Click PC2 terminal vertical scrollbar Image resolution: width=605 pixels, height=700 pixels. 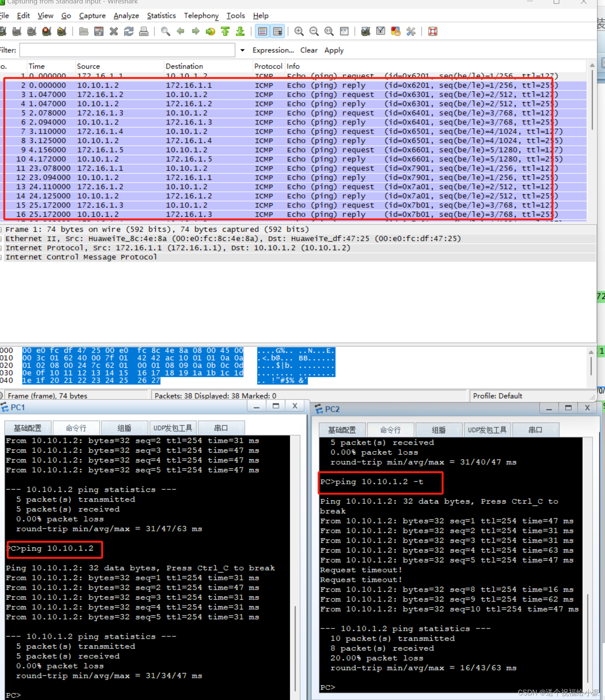[588, 638]
